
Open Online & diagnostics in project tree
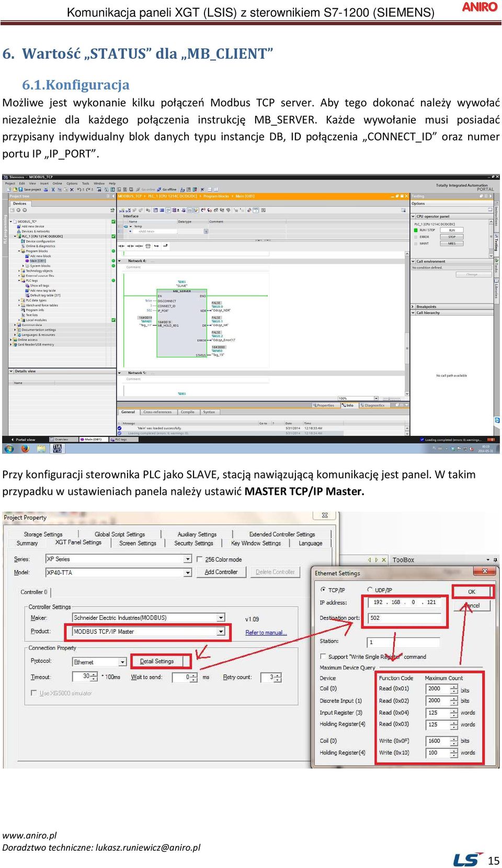click(x=40, y=246)
